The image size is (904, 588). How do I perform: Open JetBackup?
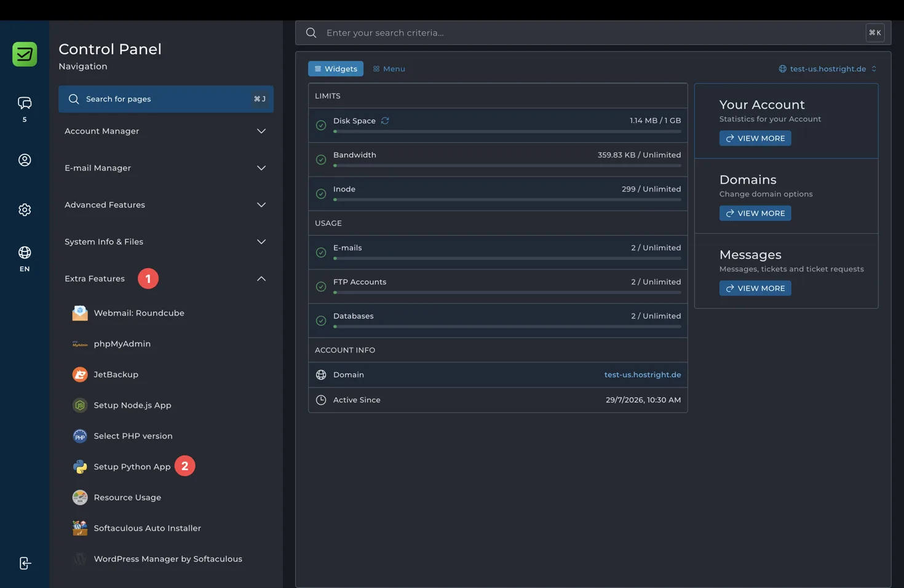click(x=116, y=375)
